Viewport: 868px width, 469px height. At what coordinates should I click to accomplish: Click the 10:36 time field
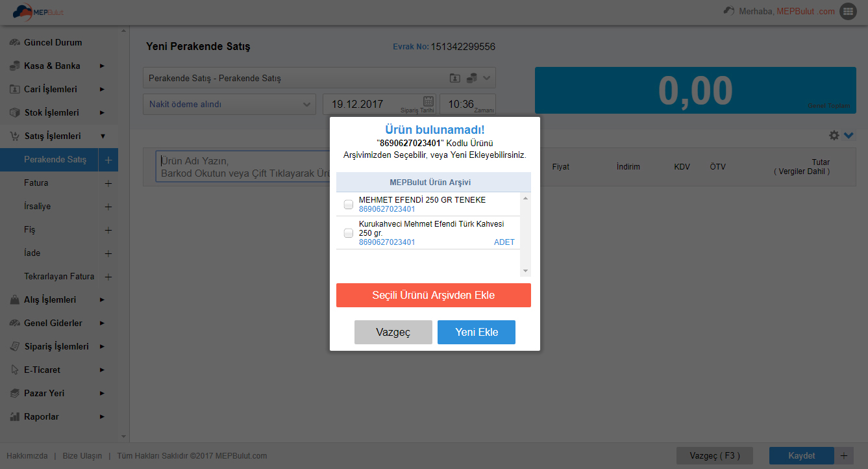point(467,104)
